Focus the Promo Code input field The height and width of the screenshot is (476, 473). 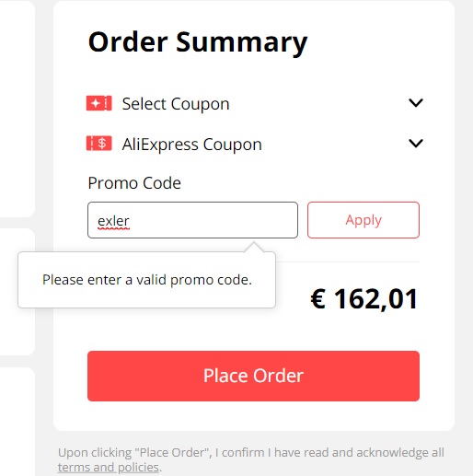(192, 220)
